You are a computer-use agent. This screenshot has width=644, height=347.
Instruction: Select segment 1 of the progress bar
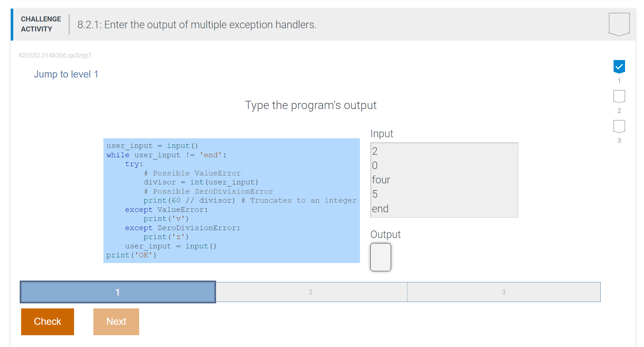tap(117, 292)
